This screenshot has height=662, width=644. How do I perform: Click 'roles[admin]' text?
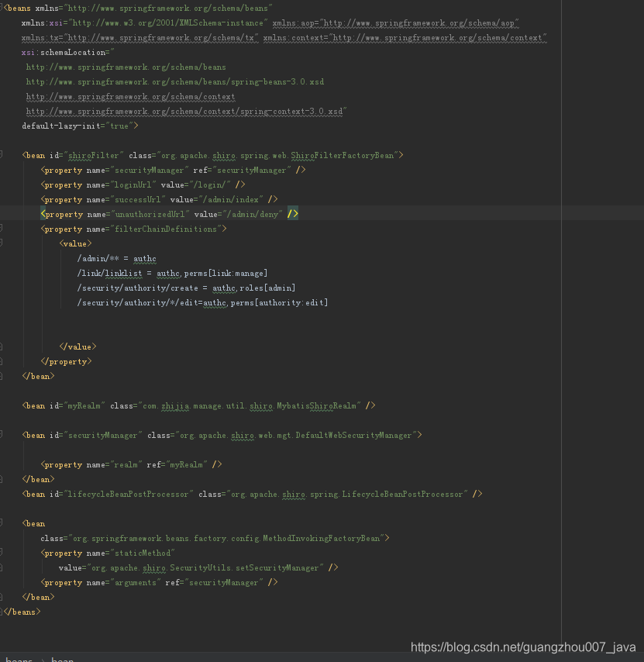pos(267,288)
